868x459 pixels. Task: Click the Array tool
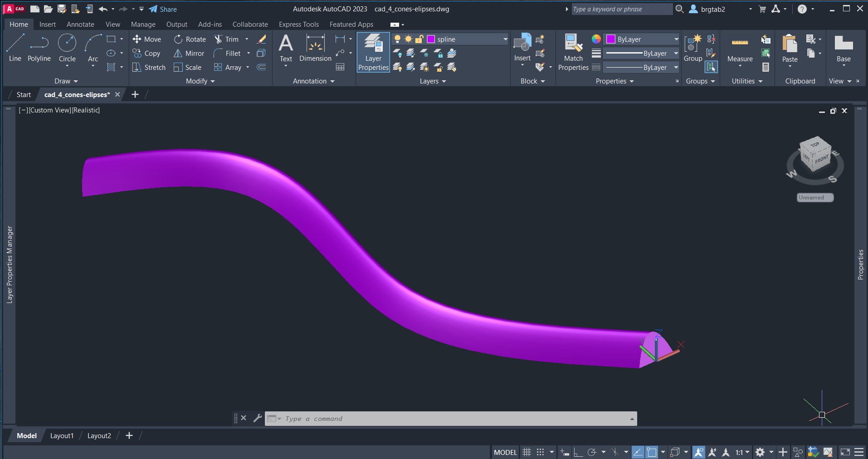(228, 68)
